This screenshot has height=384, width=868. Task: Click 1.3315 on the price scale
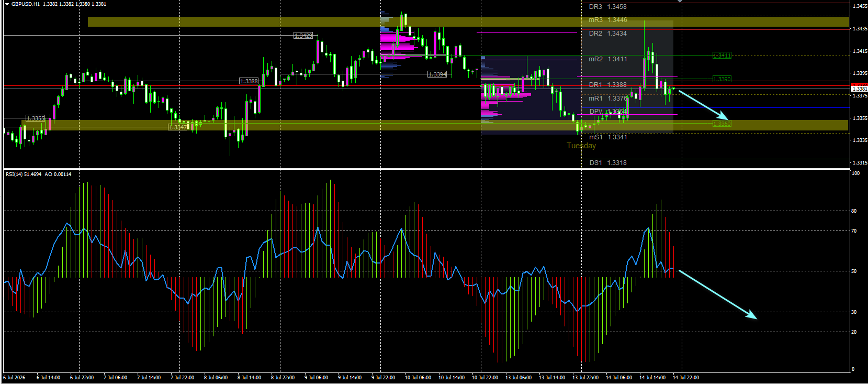pos(860,163)
